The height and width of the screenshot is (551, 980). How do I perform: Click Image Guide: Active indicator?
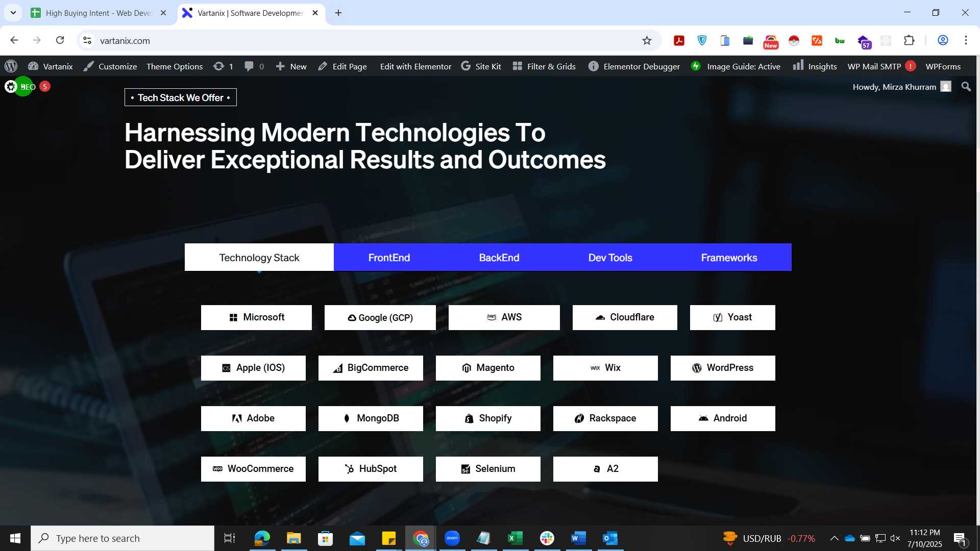[x=736, y=66]
